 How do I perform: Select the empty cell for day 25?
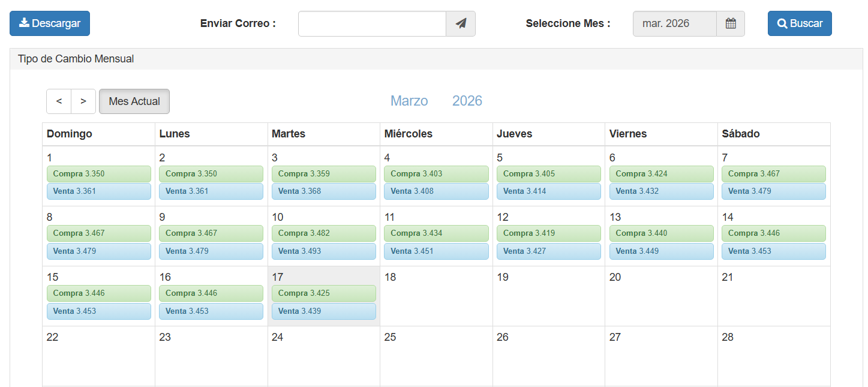click(x=436, y=356)
